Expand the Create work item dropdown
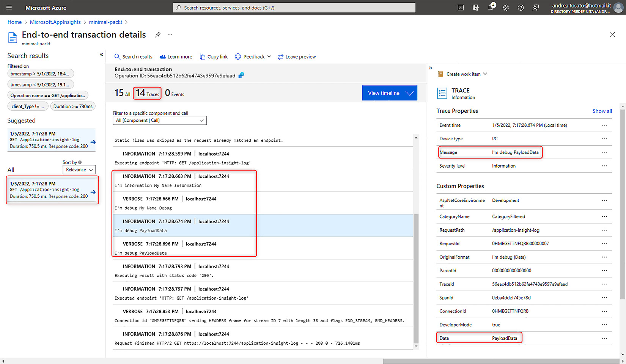 pyautogui.click(x=462, y=74)
